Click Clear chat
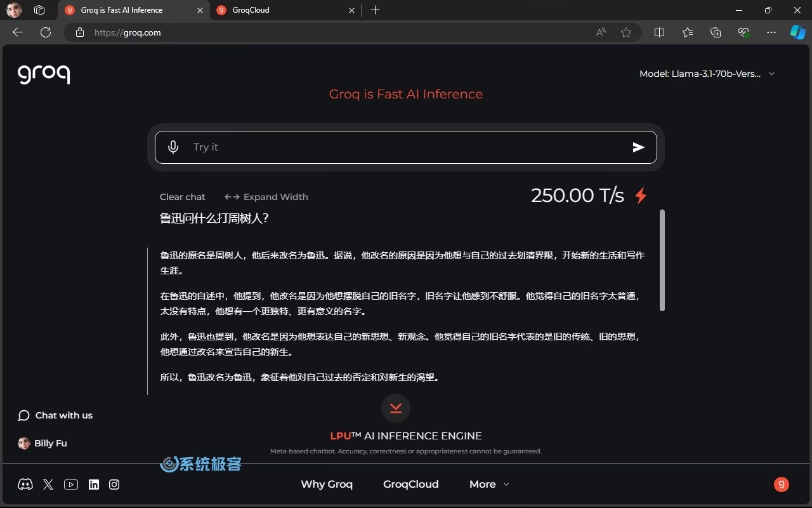This screenshot has width=812, height=508. [183, 197]
